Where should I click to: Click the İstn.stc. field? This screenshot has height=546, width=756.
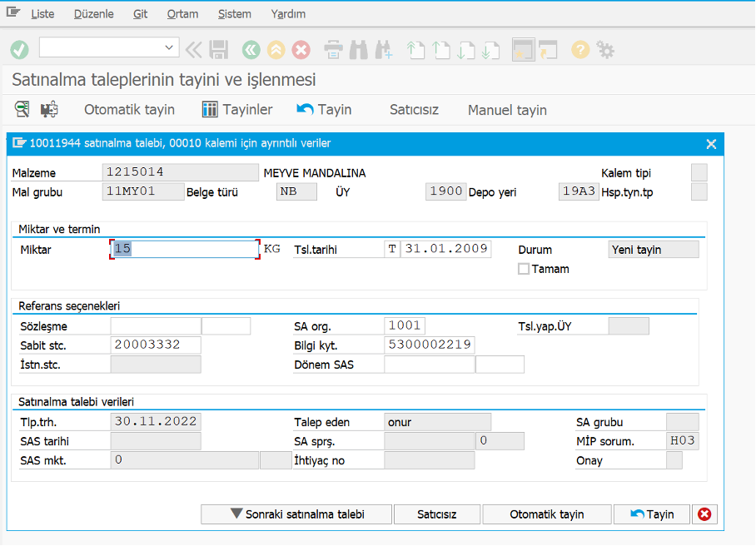pyautogui.click(x=156, y=365)
